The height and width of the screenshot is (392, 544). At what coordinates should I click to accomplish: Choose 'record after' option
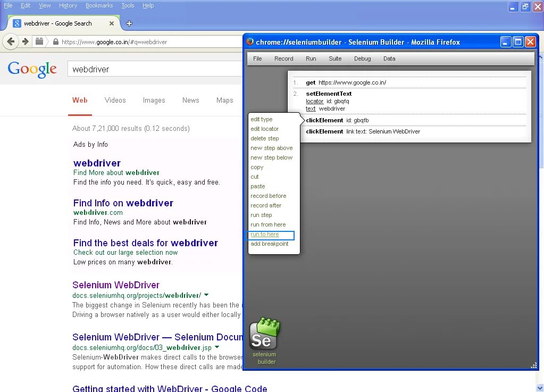[x=266, y=205]
